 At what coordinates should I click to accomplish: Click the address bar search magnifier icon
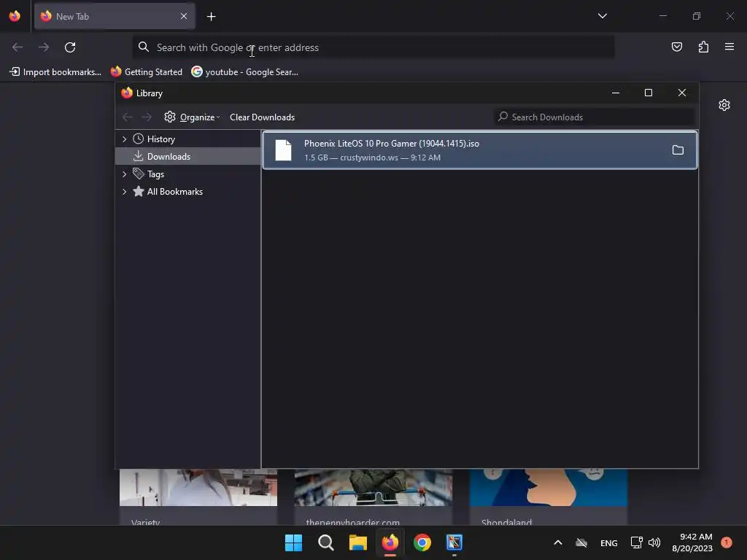144,47
